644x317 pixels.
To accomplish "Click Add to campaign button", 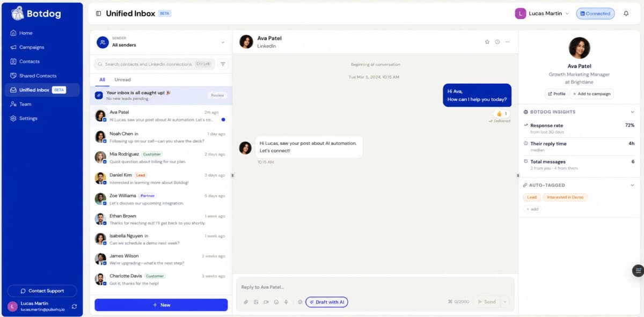I will pyautogui.click(x=591, y=94).
